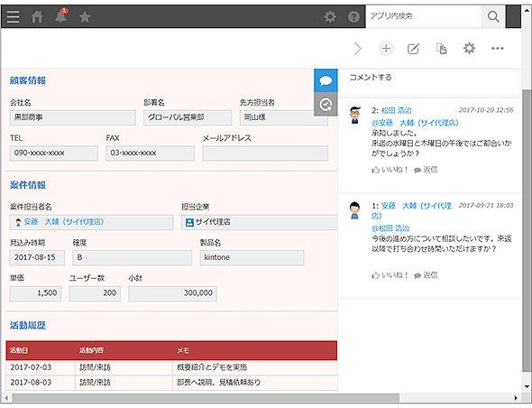Click 見込み時期 value 2017-08-15
This screenshot has height=408, width=532.
[x=37, y=258]
